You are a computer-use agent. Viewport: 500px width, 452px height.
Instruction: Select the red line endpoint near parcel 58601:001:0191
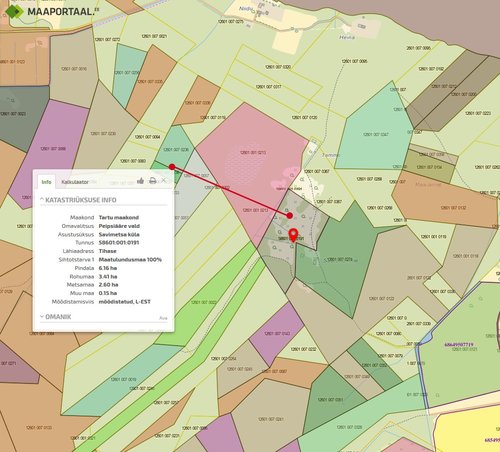coord(290,216)
